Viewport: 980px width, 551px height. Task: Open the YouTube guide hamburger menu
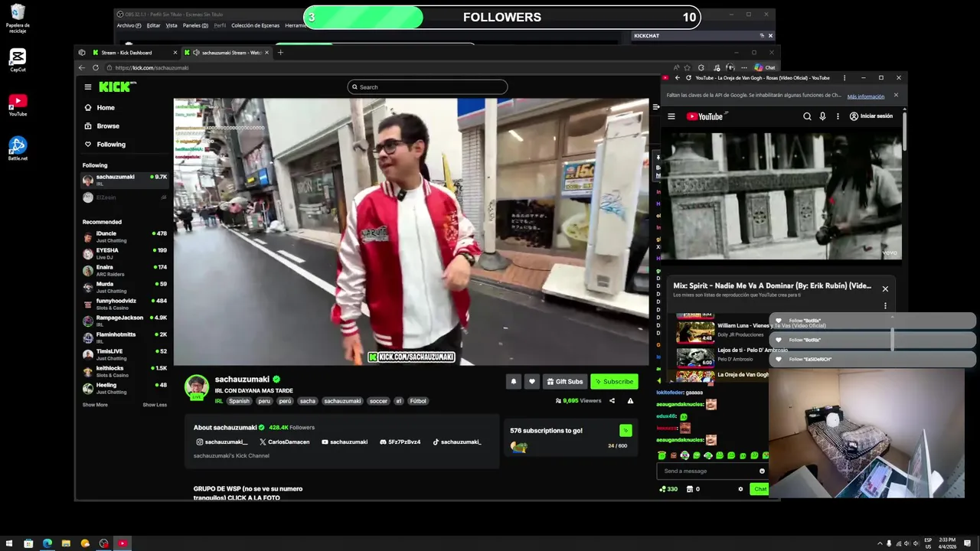(671, 116)
